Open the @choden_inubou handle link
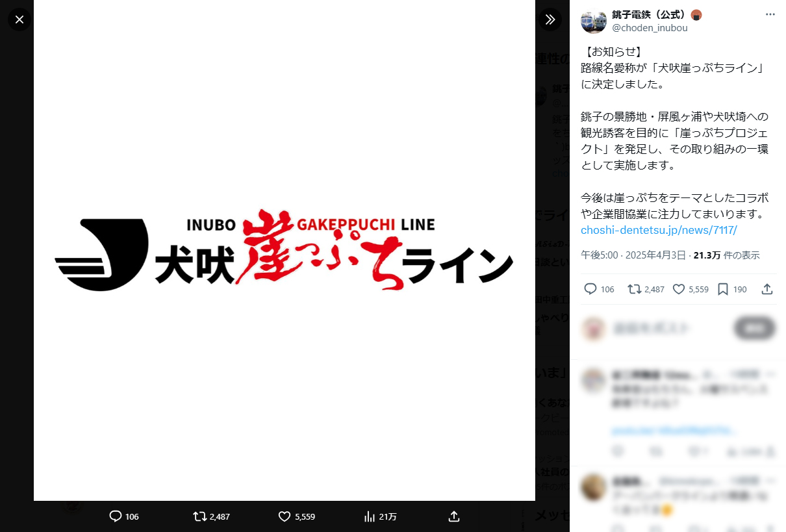Screen dimensions: 786x532 point(650,28)
